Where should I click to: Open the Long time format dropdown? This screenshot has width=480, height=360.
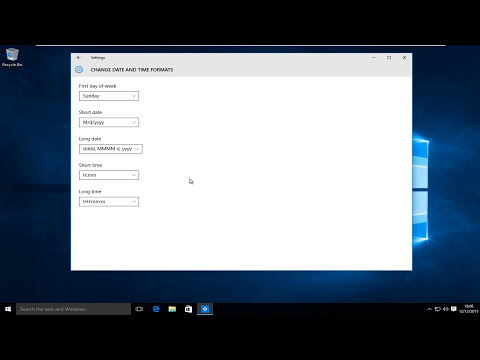click(x=109, y=202)
